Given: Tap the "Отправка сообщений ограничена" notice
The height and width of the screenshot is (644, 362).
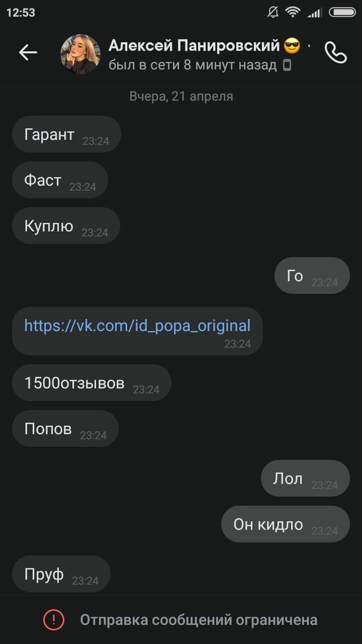Looking at the screenshot, I should [199, 620].
